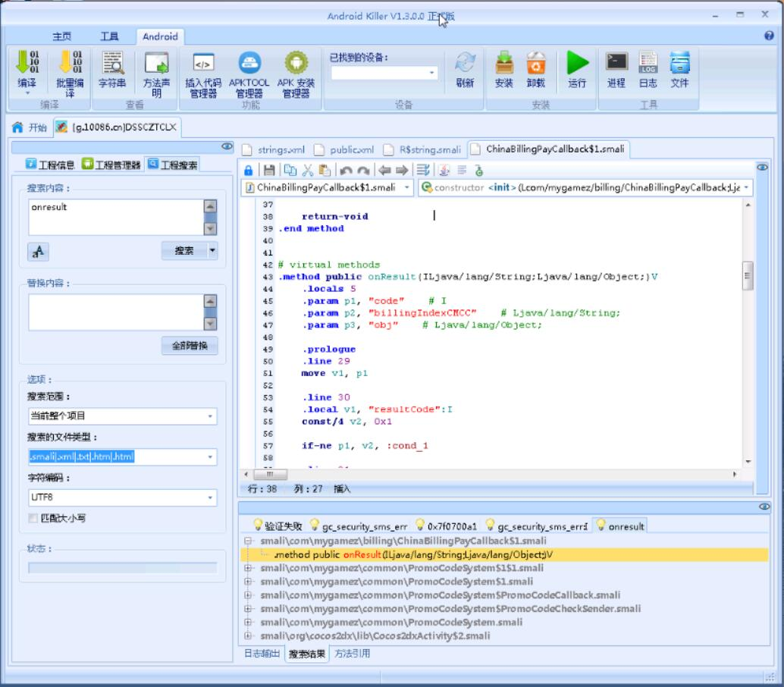Viewport: 784px width, 687px height.
Task: Open the 已找到的设备 device dropdown
Action: coord(431,73)
